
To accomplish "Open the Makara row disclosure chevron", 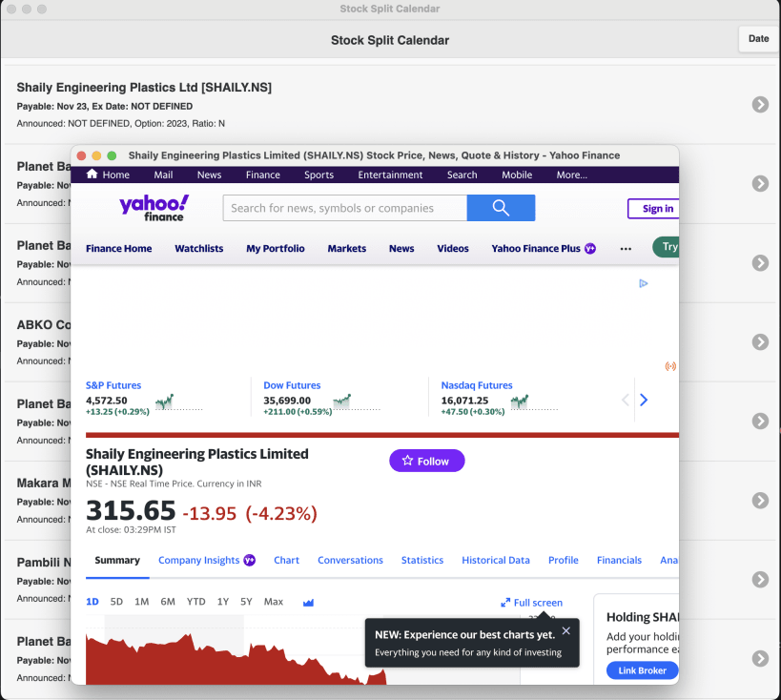I will pos(760,501).
